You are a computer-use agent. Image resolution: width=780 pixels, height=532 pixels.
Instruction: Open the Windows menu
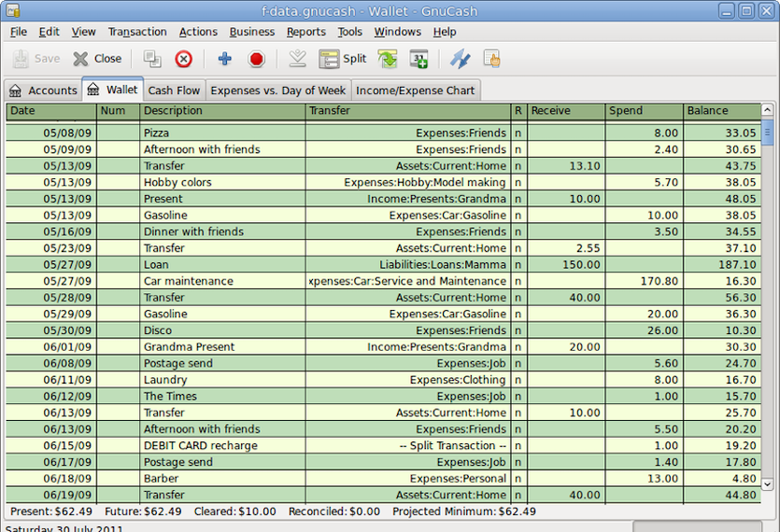[x=397, y=32]
